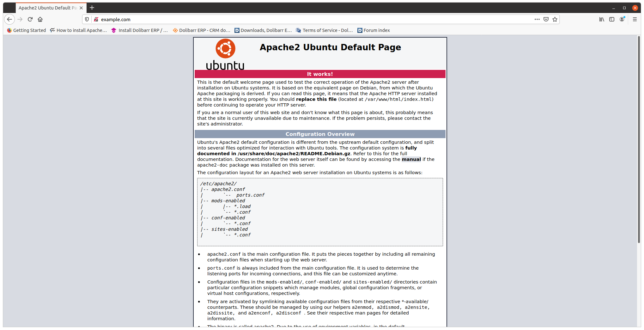This screenshot has width=644, height=330.
Task: Open the Firefox account menu
Action: (622, 19)
